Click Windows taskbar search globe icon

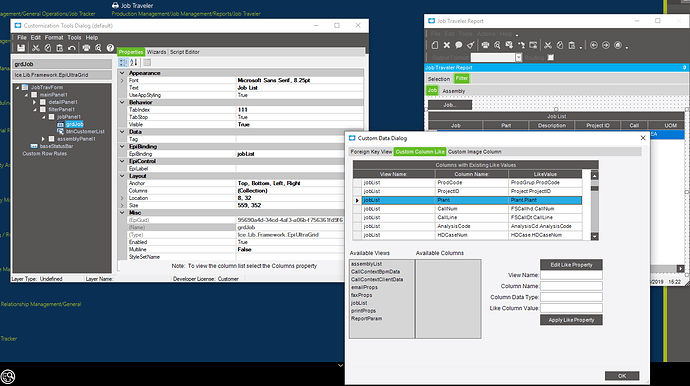[x=7, y=376]
